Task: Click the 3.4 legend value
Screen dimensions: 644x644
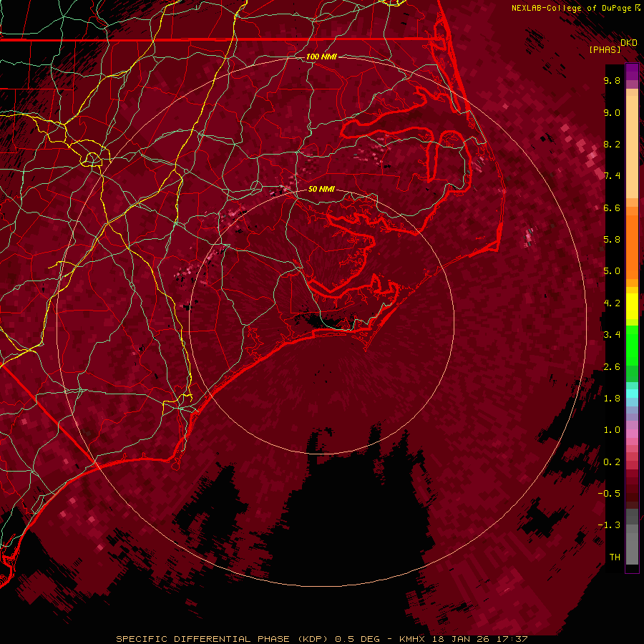Action: point(612,335)
